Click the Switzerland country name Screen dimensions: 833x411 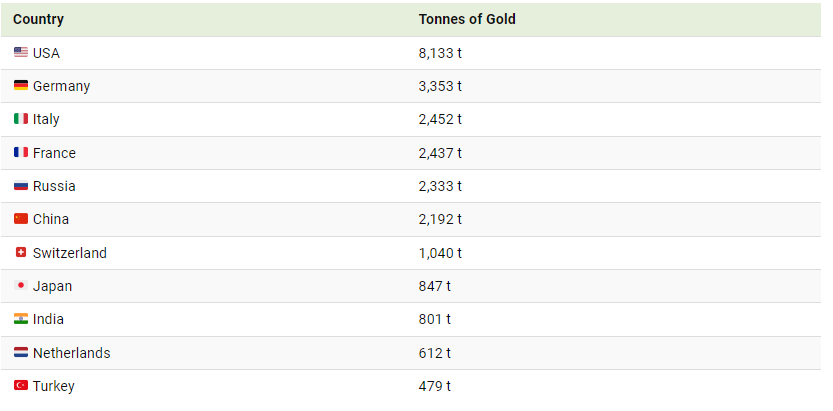tap(70, 253)
